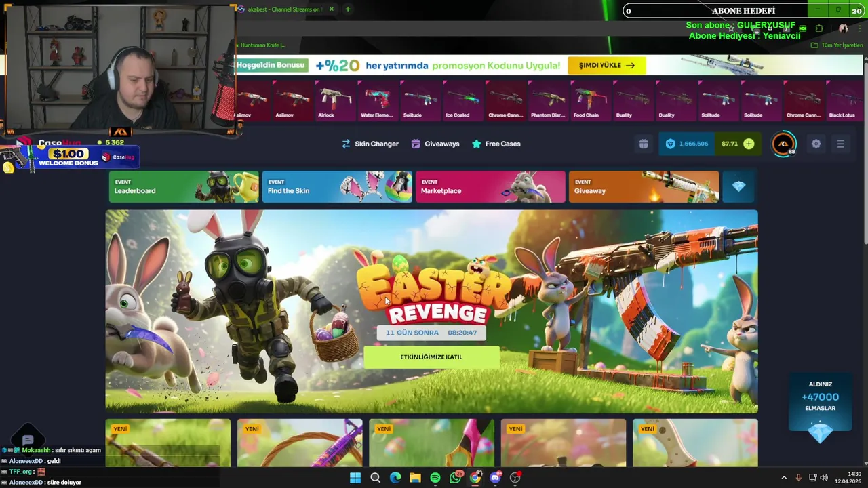
Task: Click the blue diamond balance 1,666,606
Action: click(687, 144)
